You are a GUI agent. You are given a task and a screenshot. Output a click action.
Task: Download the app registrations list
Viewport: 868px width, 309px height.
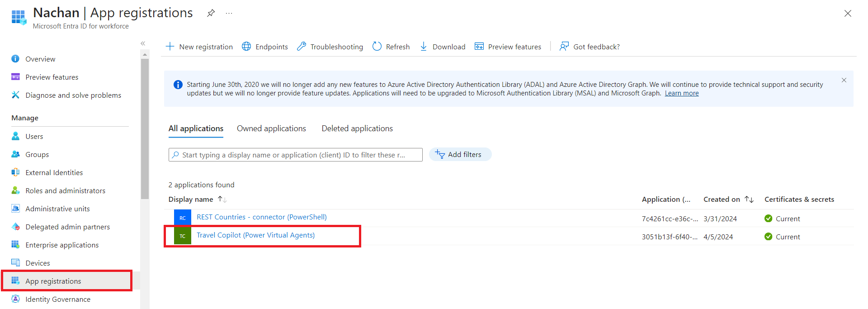[x=443, y=47]
